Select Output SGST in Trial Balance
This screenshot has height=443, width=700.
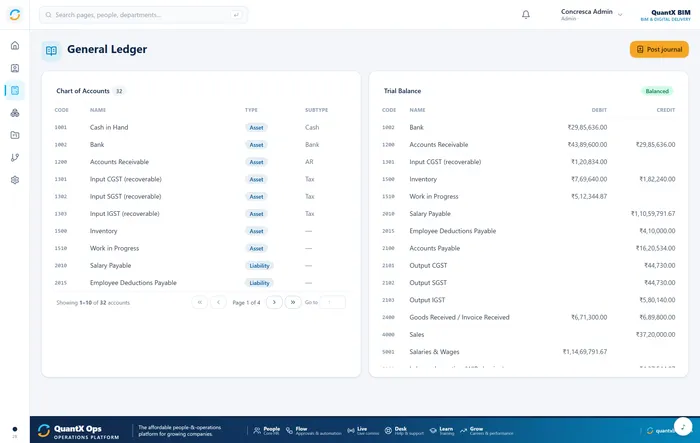coord(529,283)
